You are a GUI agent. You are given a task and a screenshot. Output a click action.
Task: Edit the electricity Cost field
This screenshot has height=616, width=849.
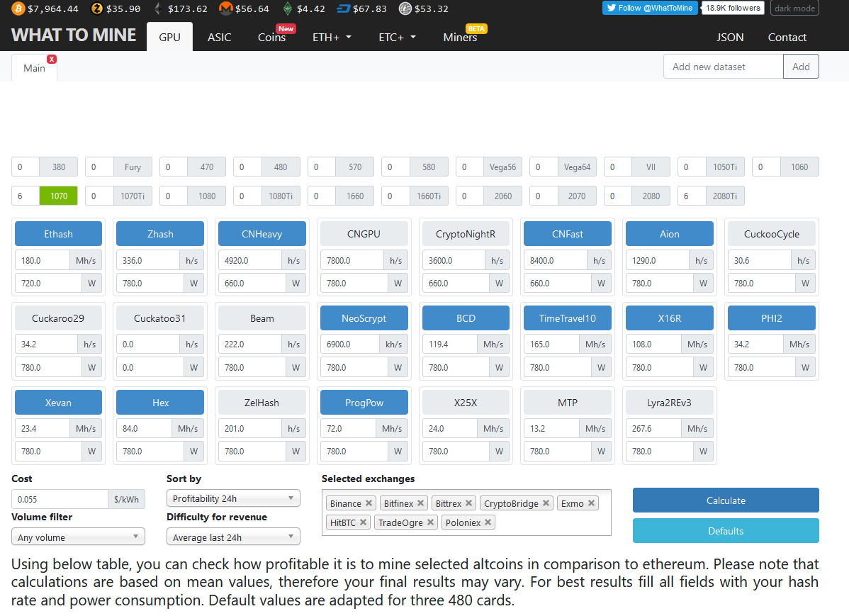[60, 499]
